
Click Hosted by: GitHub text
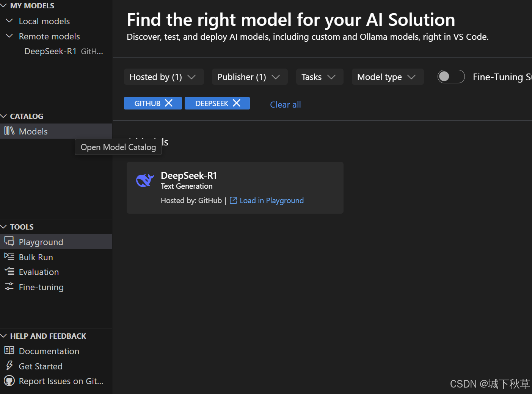191,200
